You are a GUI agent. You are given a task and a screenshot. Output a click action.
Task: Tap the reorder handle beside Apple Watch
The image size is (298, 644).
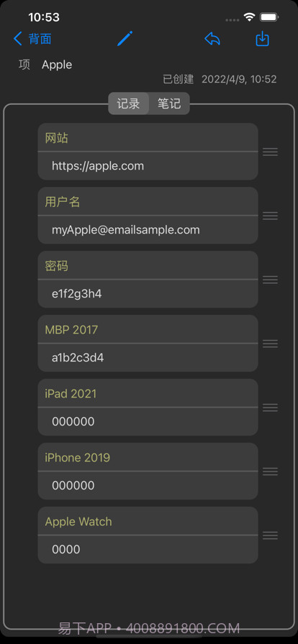click(270, 535)
